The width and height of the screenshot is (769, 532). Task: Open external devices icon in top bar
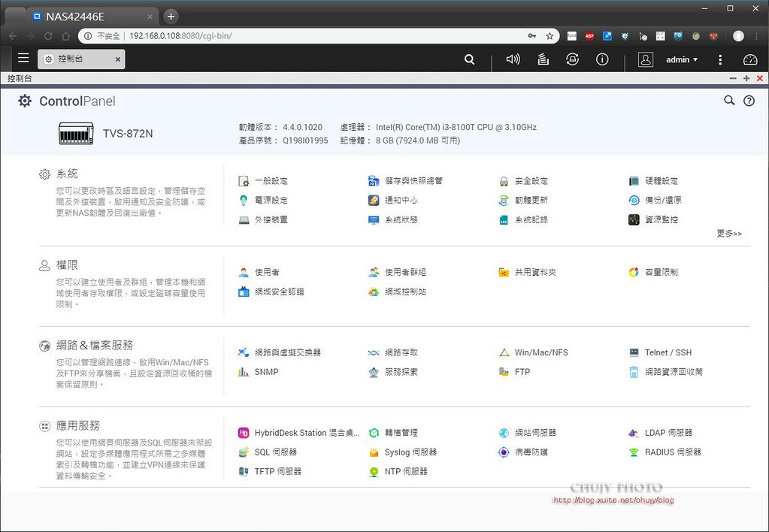[x=572, y=59]
